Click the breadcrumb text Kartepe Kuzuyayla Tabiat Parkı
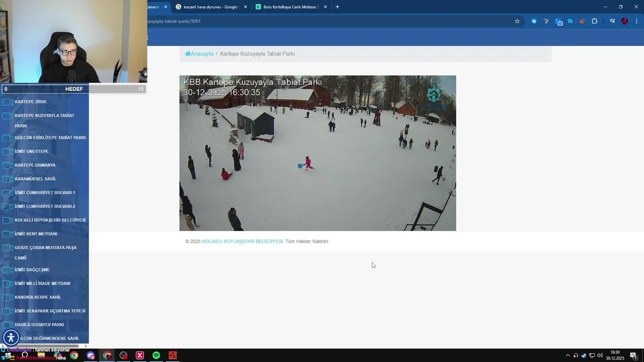The width and height of the screenshot is (644, 362). pos(257,54)
